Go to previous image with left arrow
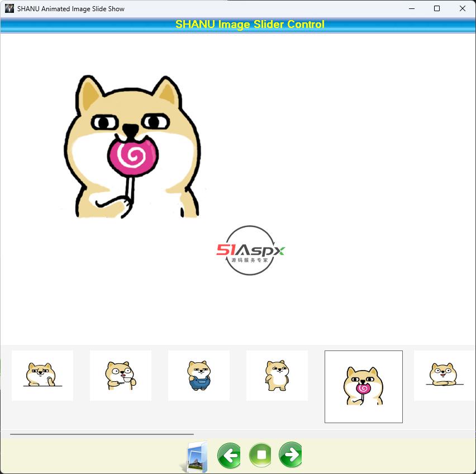The image size is (476, 474). coord(230,455)
